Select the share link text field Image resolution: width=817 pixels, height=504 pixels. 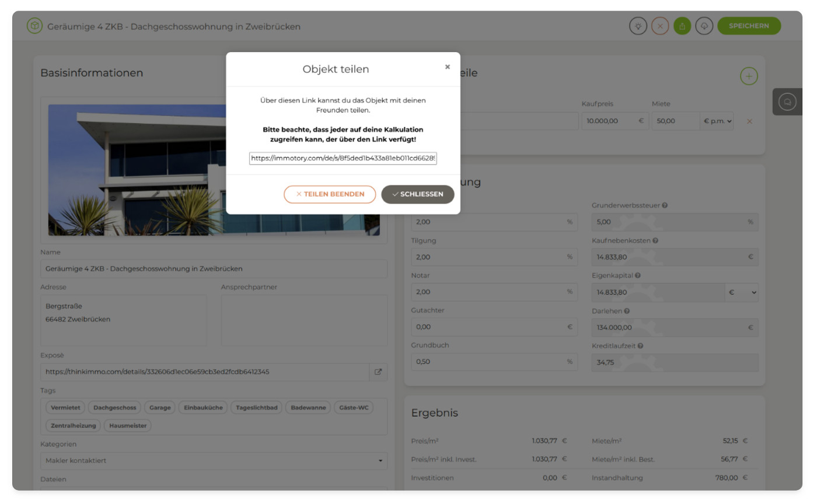[x=343, y=158]
